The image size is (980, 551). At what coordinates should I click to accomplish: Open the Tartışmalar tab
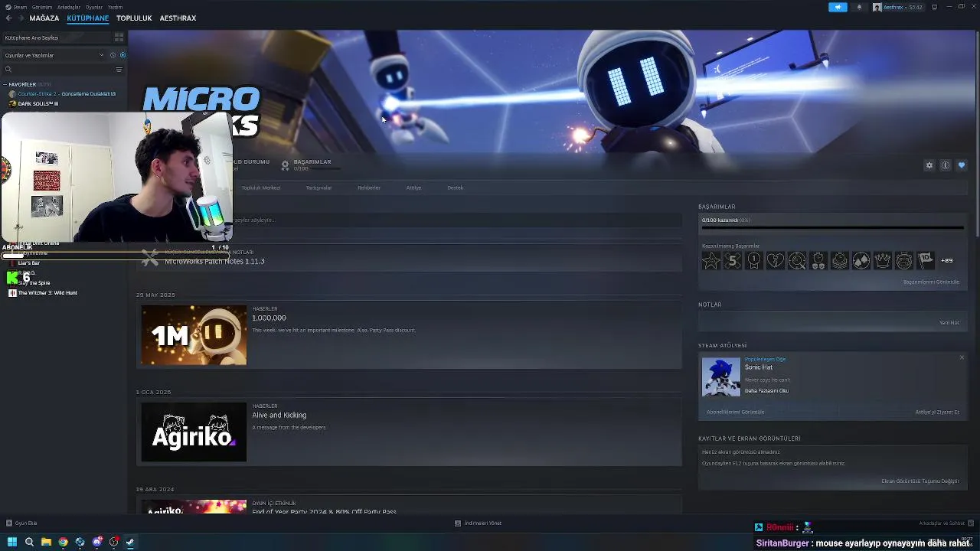318,187
